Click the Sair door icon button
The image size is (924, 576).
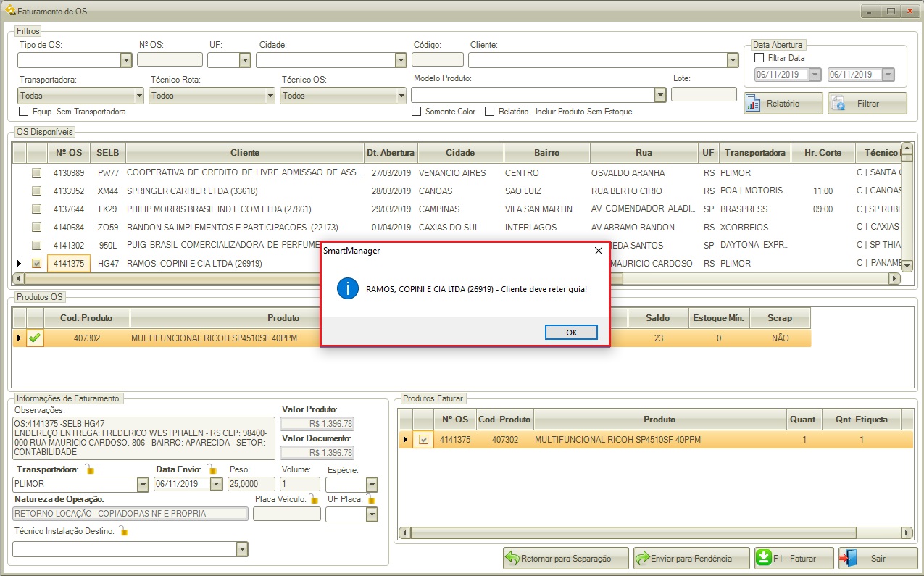tap(879, 559)
